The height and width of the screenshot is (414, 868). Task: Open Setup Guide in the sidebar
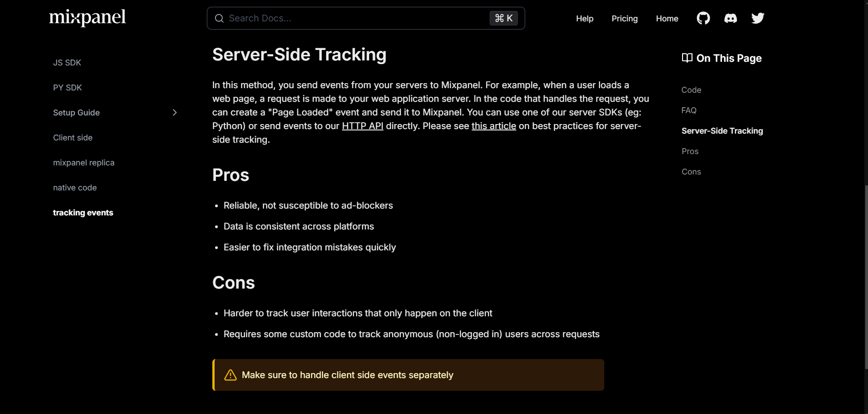pos(76,113)
